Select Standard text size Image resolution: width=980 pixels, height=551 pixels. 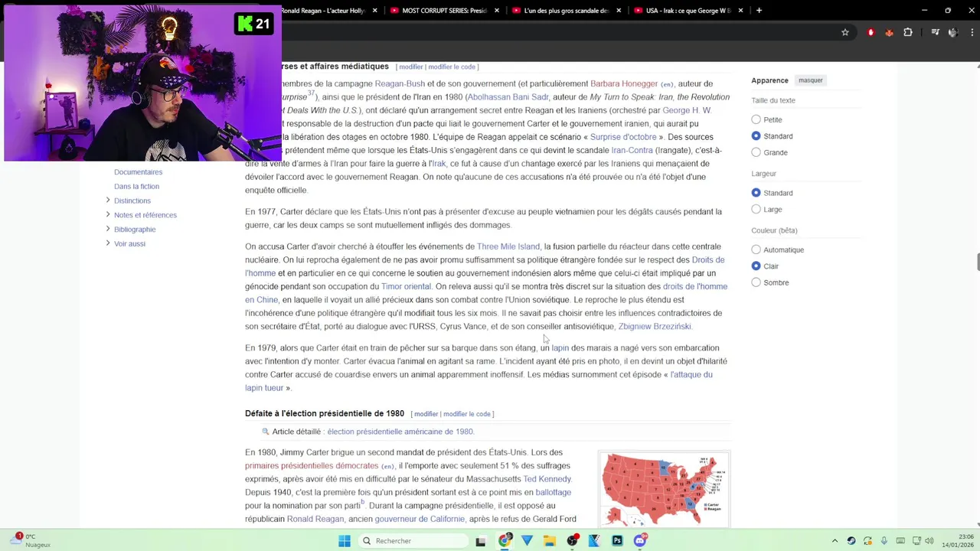(x=756, y=136)
